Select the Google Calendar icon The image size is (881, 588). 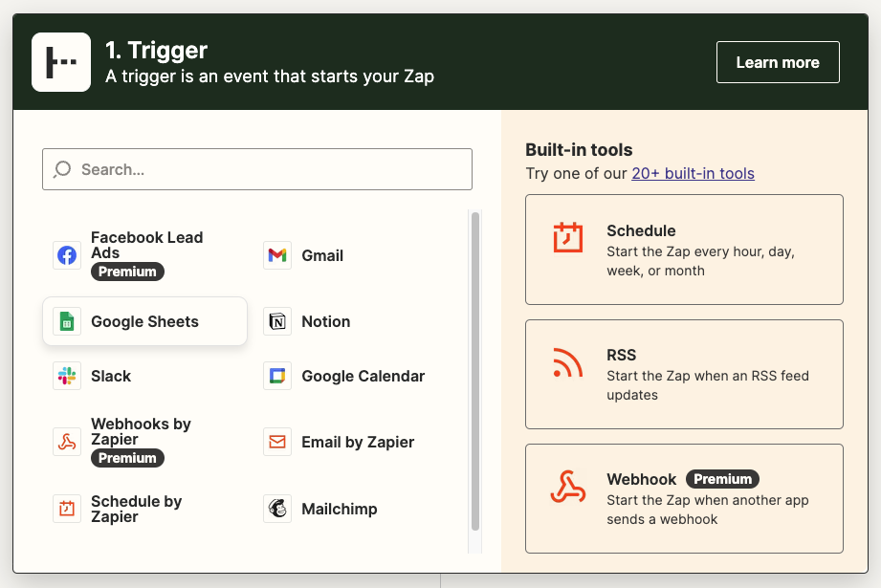coord(277,376)
